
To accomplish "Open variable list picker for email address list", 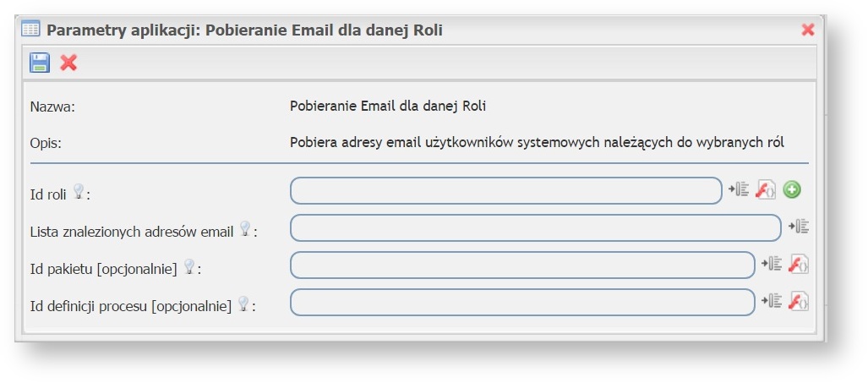I will coord(799,227).
